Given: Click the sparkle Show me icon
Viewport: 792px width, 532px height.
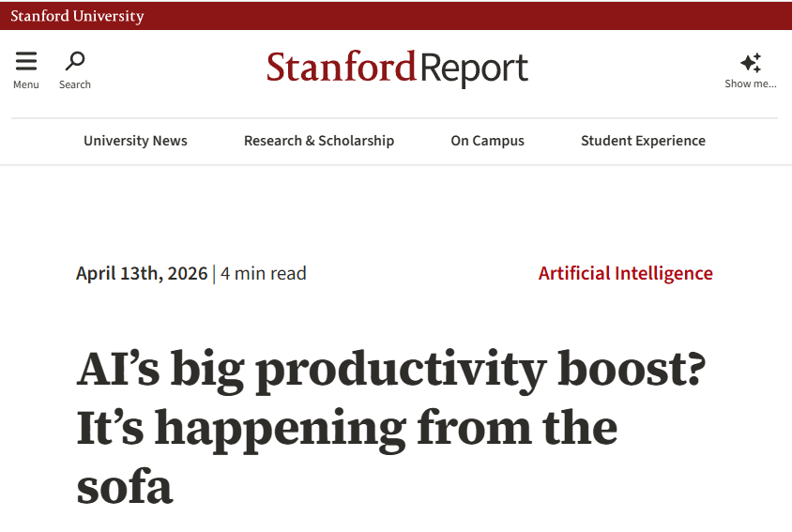Looking at the screenshot, I should (751, 63).
